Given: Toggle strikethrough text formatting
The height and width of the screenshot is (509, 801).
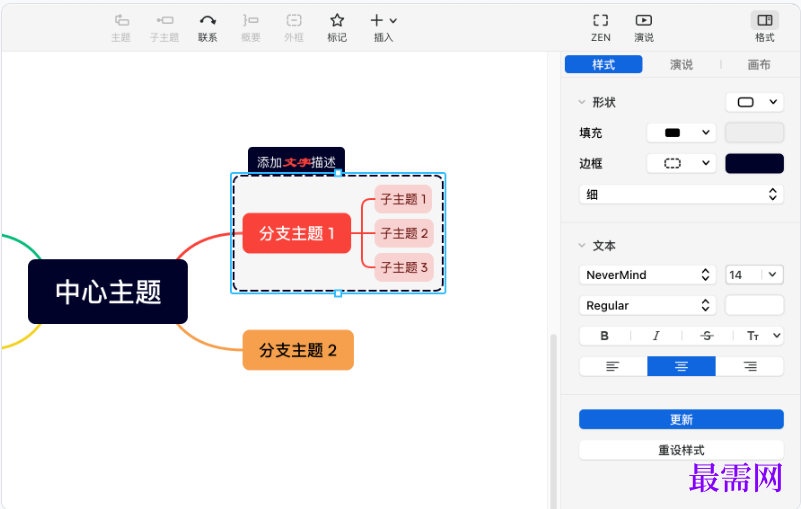Looking at the screenshot, I should pyautogui.click(x=707, y=336).
